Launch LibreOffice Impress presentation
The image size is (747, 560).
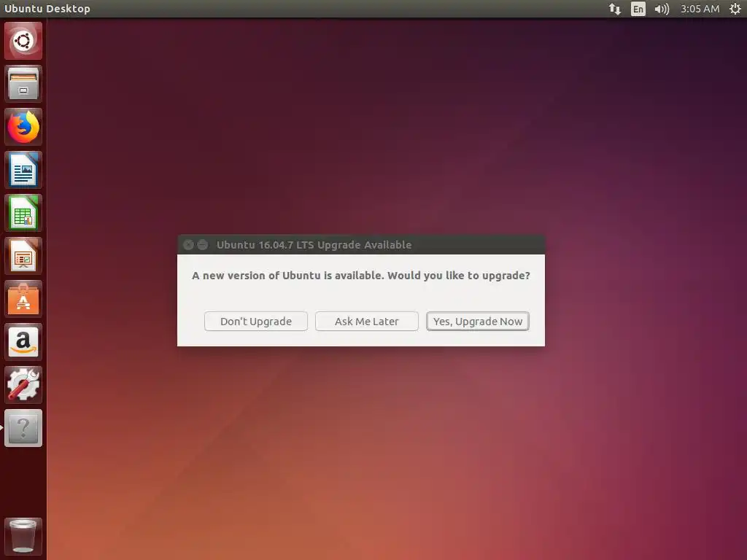point(23,256)
